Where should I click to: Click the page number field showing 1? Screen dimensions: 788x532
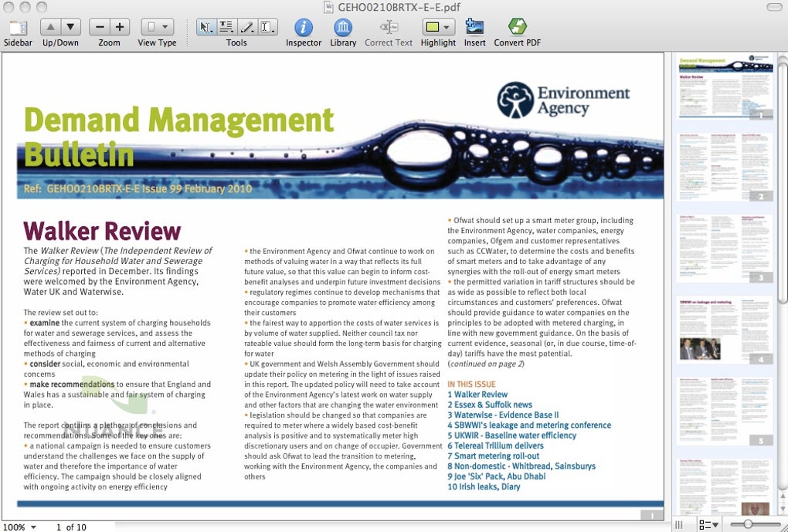pos(58,527)
